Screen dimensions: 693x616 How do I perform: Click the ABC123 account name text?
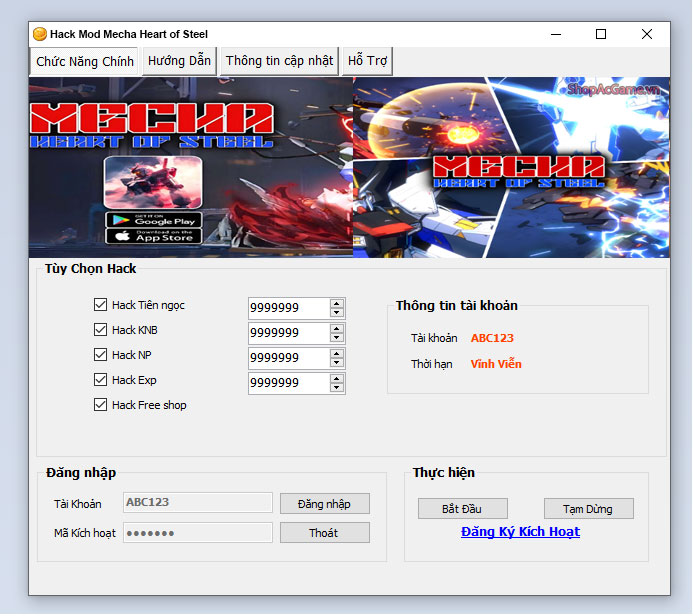tap(492, 338)
